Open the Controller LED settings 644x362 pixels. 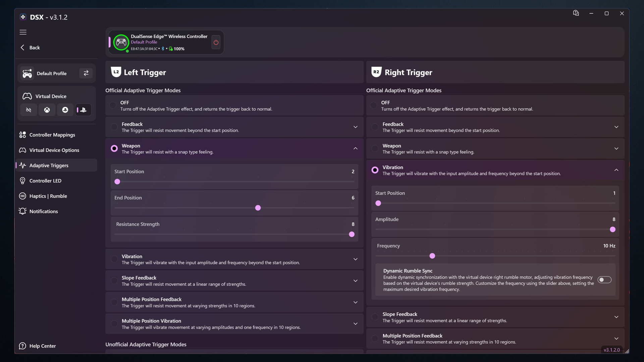coord(45,181)
